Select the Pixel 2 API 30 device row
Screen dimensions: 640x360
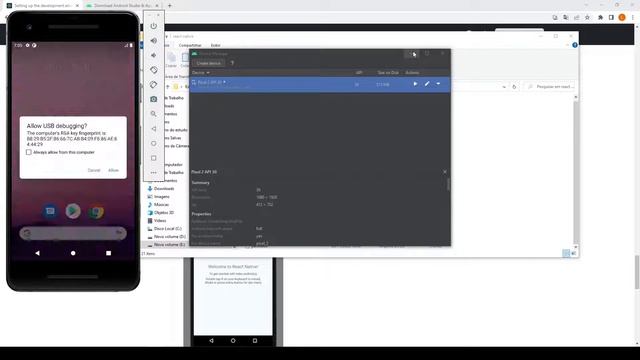tap(320, 84)
